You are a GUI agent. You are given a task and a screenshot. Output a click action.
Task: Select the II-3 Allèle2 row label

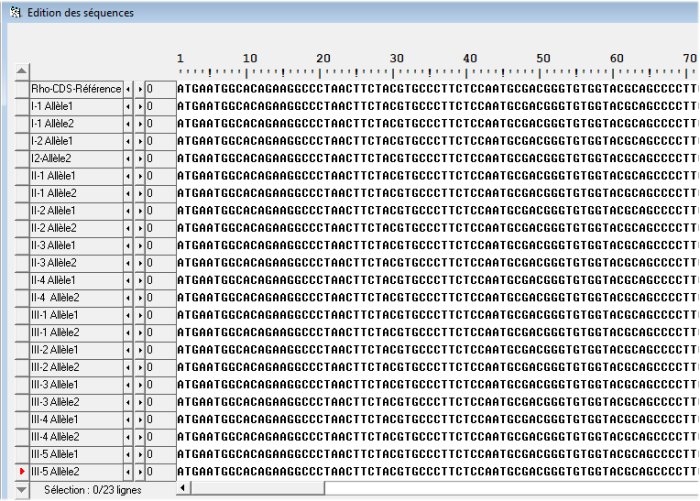click(76, 263)
